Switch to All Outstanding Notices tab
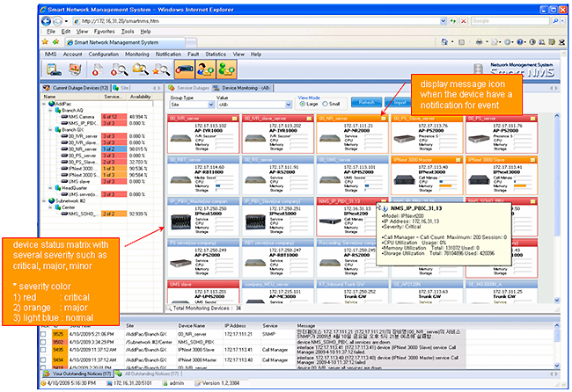This screenshot has width=572, height=392. click(147, 374)
